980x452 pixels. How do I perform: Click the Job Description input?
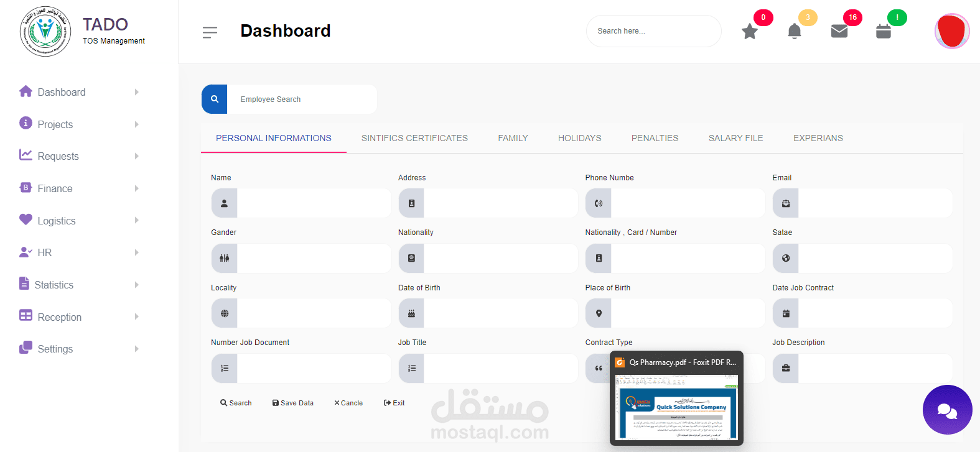875,368
